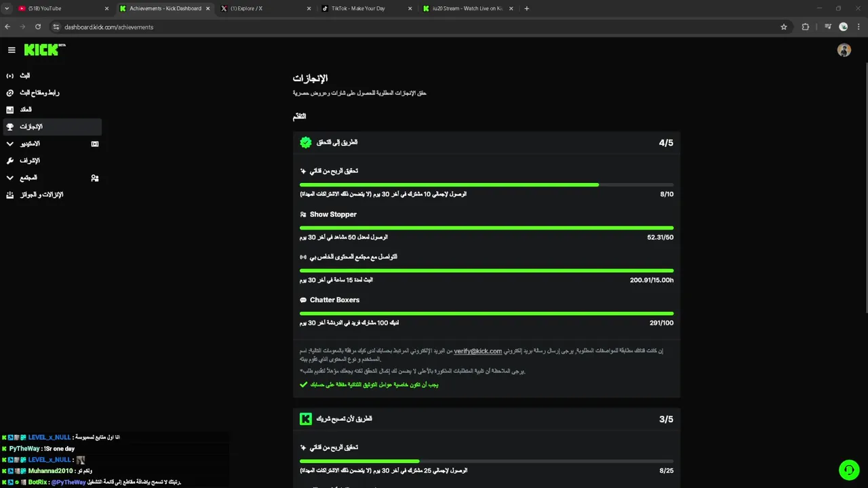Click the monetization progress bar at 8/10
The width and height of the screenshot is (868, 488).
pyautogui.click(x=486, y=184)
